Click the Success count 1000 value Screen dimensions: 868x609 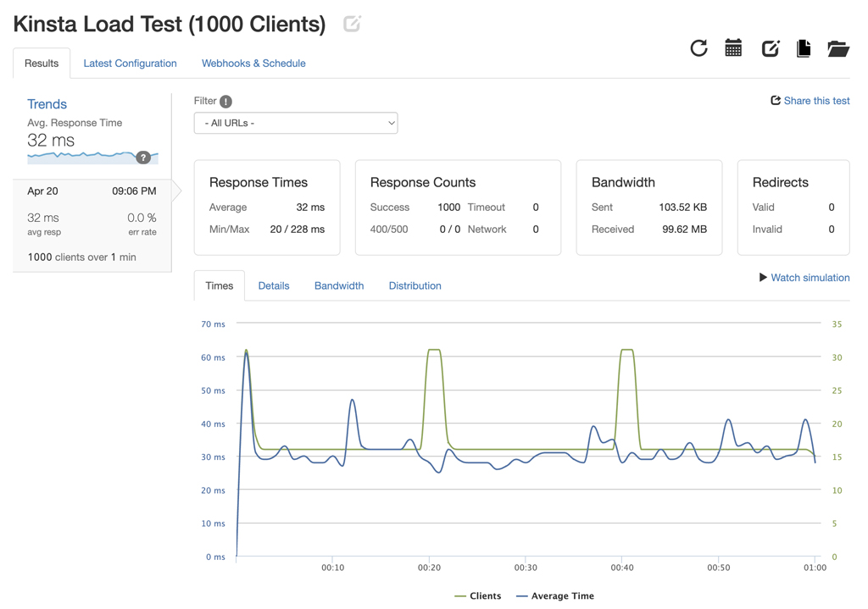[x=449, y=207]
